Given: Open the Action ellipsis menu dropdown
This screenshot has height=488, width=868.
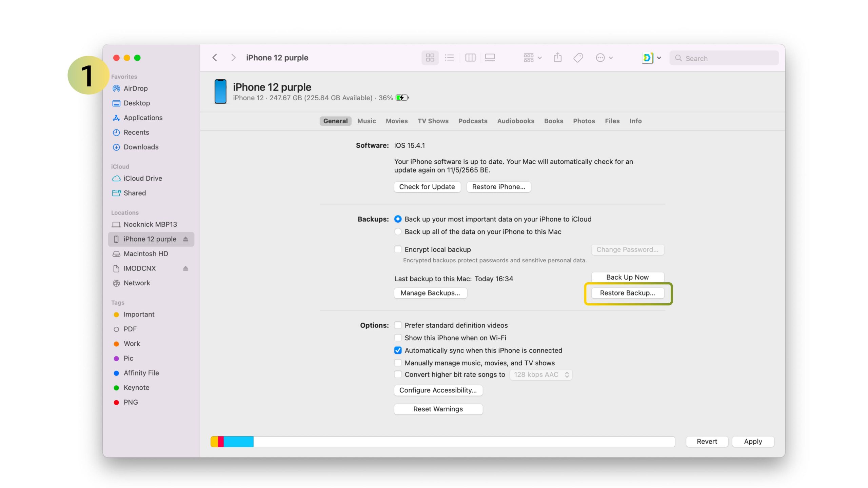Looking at the screenshot, I should pyautogui.click(x=604, y=58).
